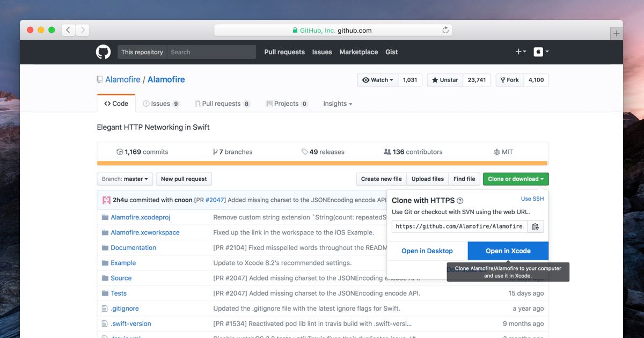This screenshot has width=644, height=338.
Task: Click the committer avatar for 2h4u
Action: [x=106, y=200]
